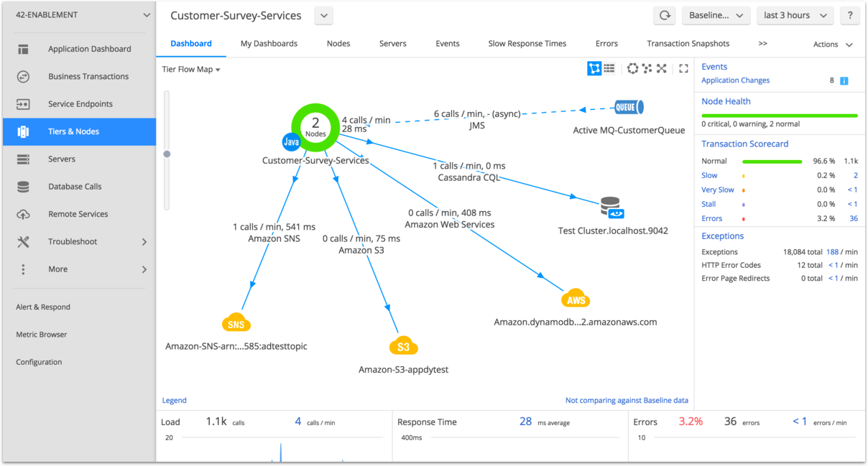Image resolution: width=868 pixels, height=466 pixels.
Task: Open Metric Browser
Action: pyautogui.click(x=42, y=335)
